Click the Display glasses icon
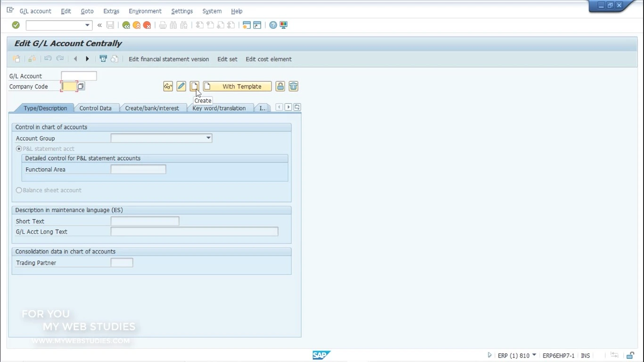 pos(168,86)
